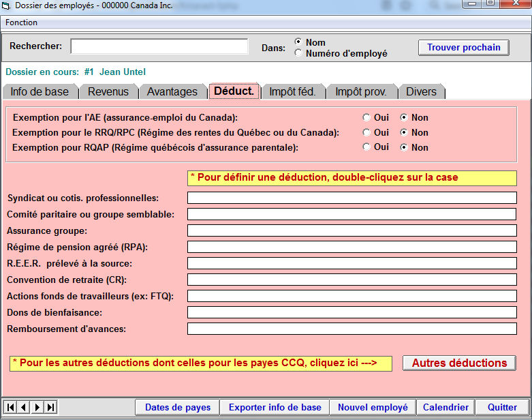Image resolution: width=532 pixels, height=420 pixels.
Task: Switch to the Info de base tab
Action: [x=40, y=91]
